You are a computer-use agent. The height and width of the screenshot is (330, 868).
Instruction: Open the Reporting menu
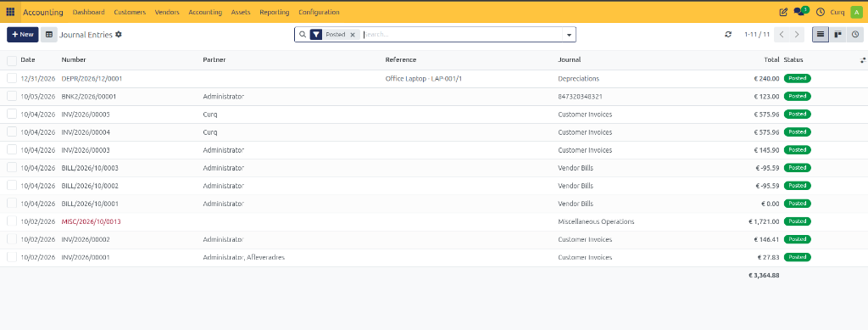coord(274,12)
